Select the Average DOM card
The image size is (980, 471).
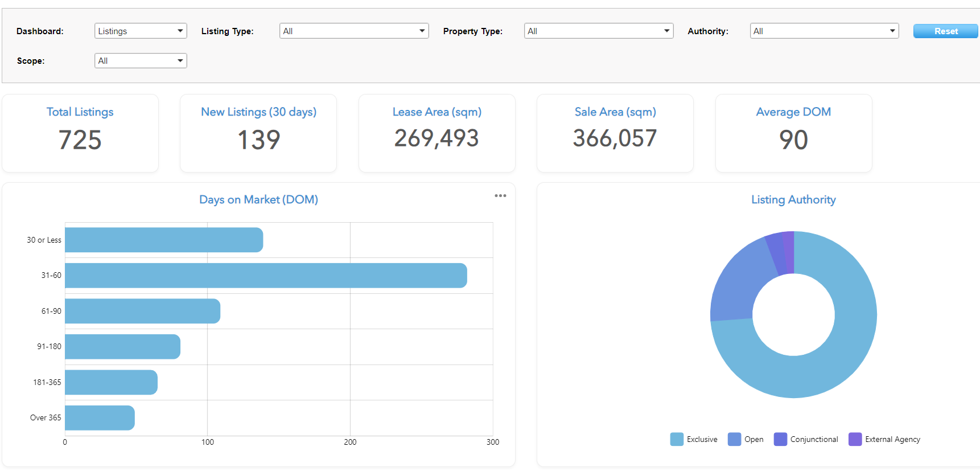pyautogui.click(x=793, y=133)
